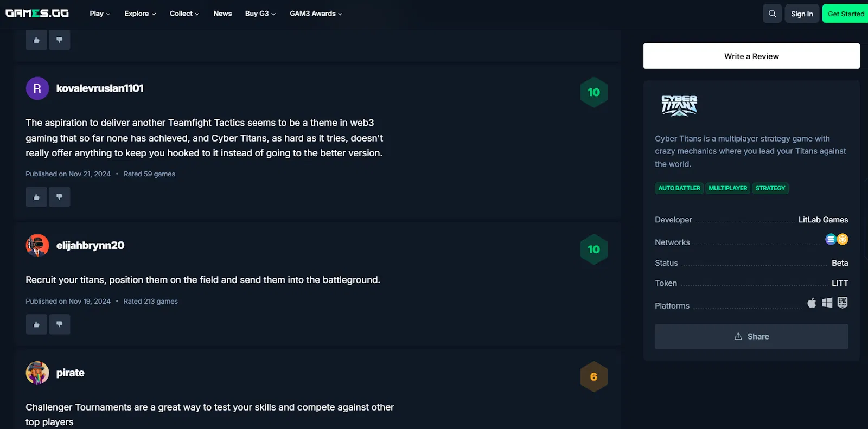Open the GAMES.GG home logo
Screen dimensions: 868x429
[37, 14]
